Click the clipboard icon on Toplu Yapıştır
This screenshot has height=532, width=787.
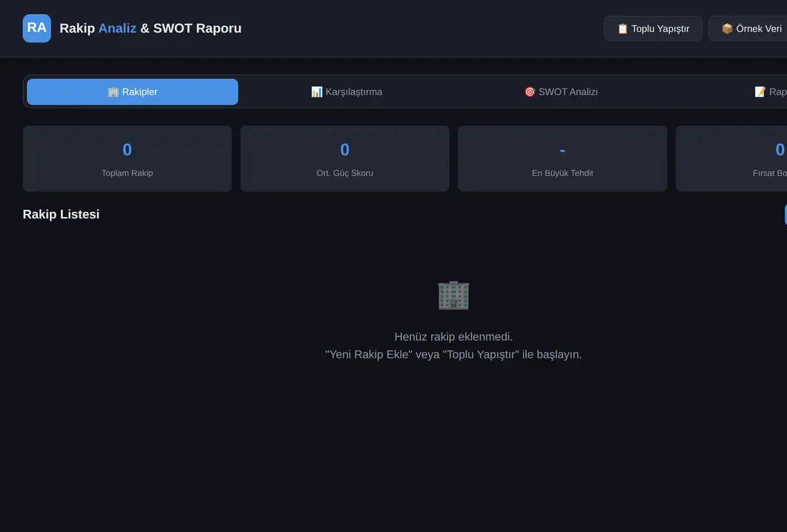click(x=623, y=29)
